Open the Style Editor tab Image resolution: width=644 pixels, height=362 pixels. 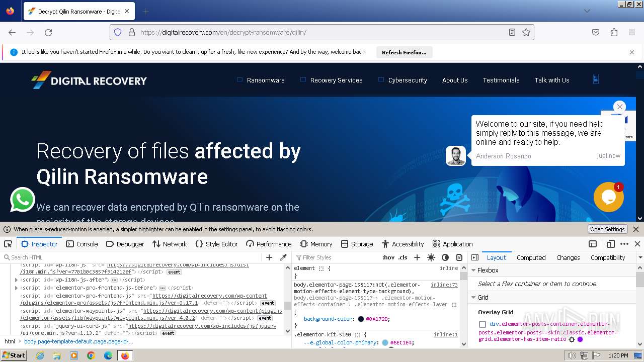216,244
